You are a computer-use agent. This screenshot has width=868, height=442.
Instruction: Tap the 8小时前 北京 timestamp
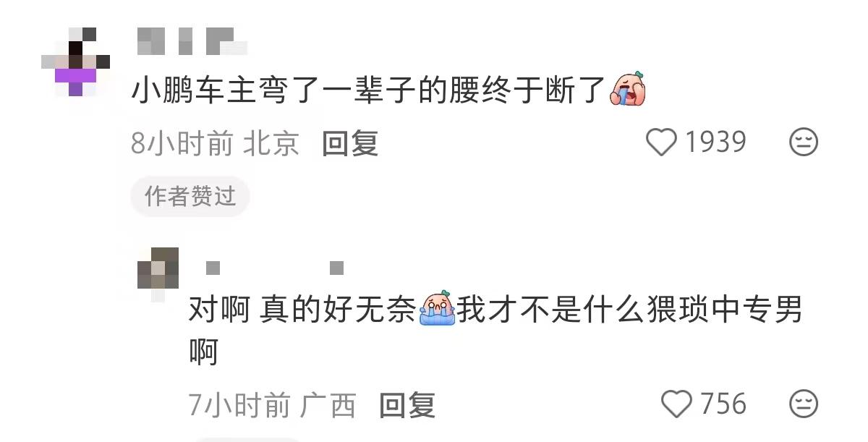(x=215, y=143)
